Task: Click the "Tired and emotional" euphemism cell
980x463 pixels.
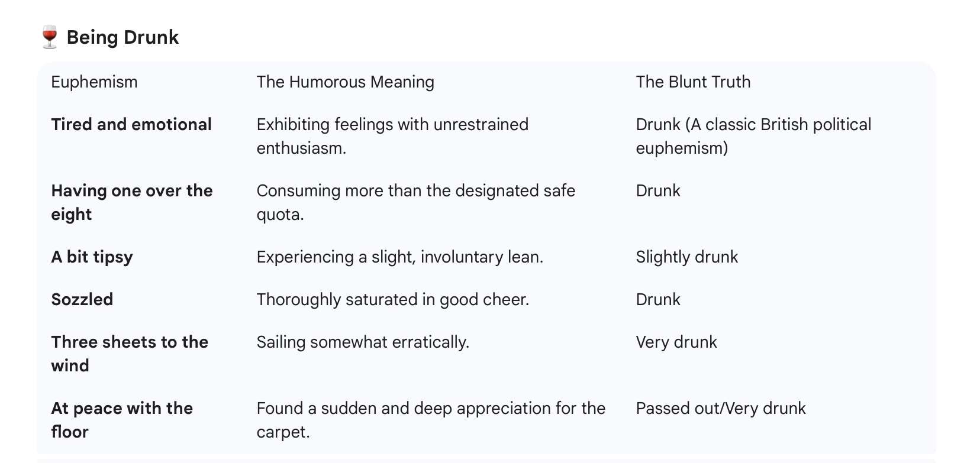Action: [x=131, y=124]
